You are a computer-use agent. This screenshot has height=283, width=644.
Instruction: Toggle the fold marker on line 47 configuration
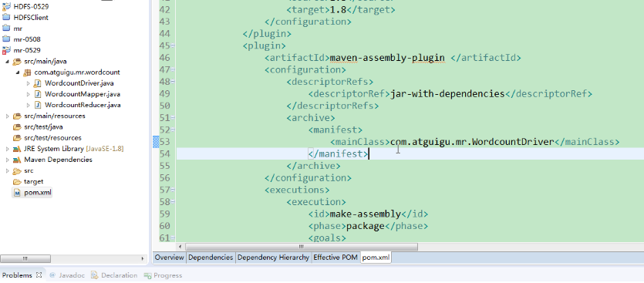[x=173, y=70]
